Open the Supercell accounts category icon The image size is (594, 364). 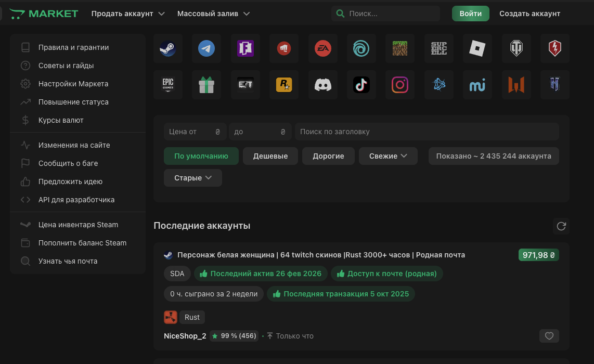pos(438,48)
